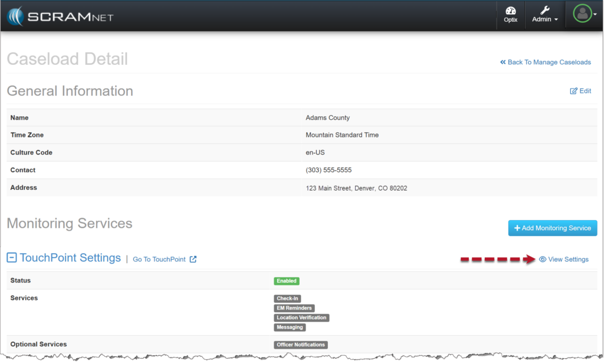Click the eye icon next to View Settings
Screen dimensions: 604x364
click(x=542, y=259)
